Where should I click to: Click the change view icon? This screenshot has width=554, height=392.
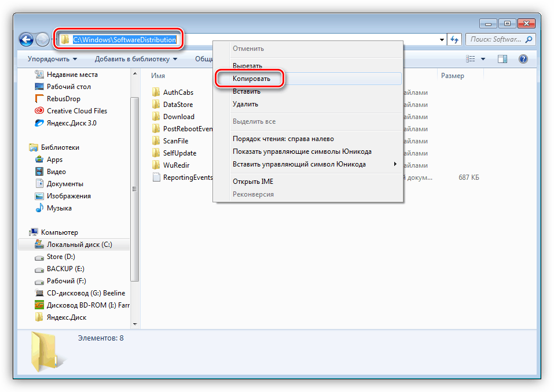(472, 58)
